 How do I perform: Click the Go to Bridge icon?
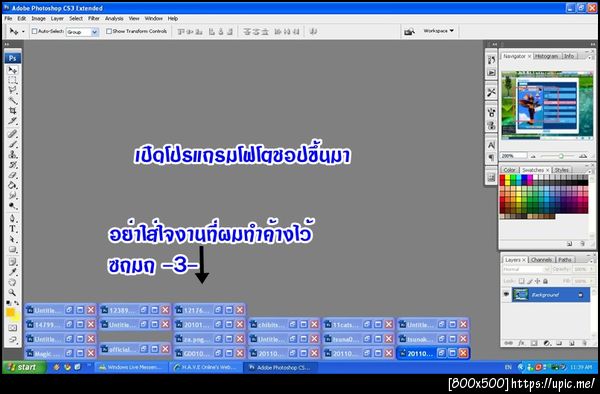[409, 31]
